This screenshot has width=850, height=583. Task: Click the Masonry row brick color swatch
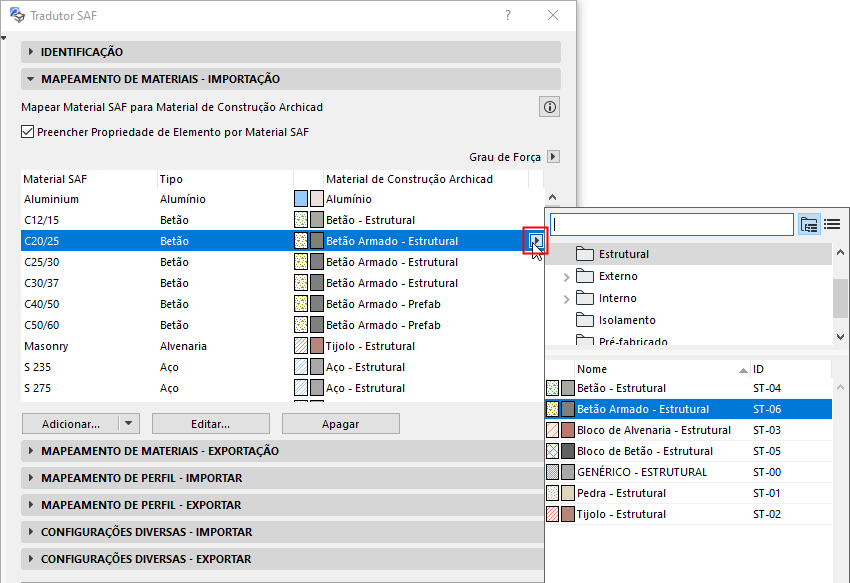click(317, 345)
